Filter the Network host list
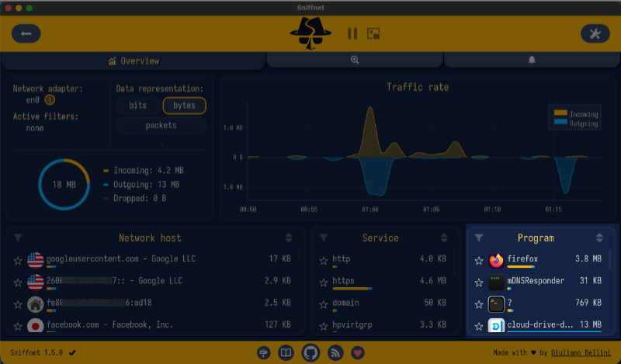The image size is (621, 364). [18, 237]
